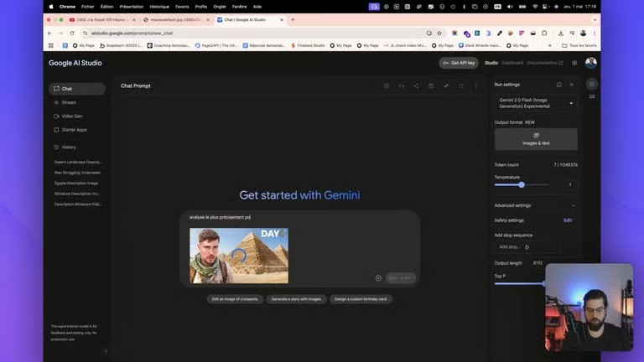Toggle the run settings side panel icon
Viewport: 644px width, 362px height.
pyautogui.click(x=592, y=84)
